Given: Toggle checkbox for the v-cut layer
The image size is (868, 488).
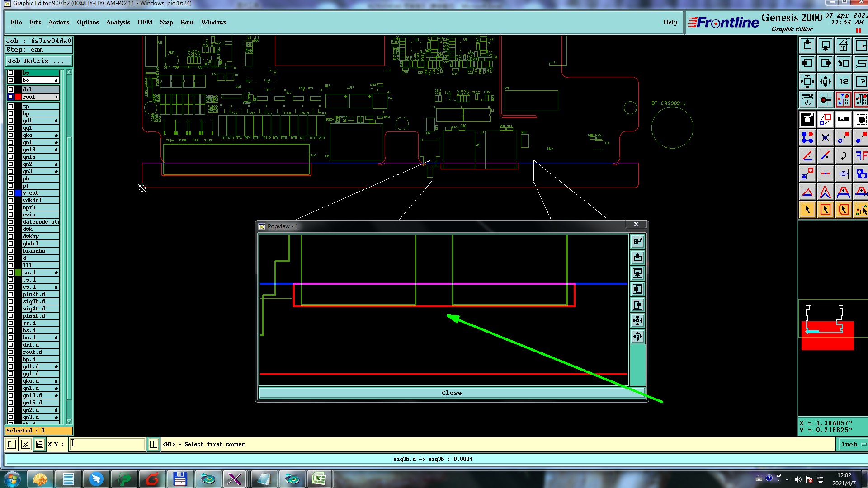Looking at the screenshot, I should (x=11, y=193).
